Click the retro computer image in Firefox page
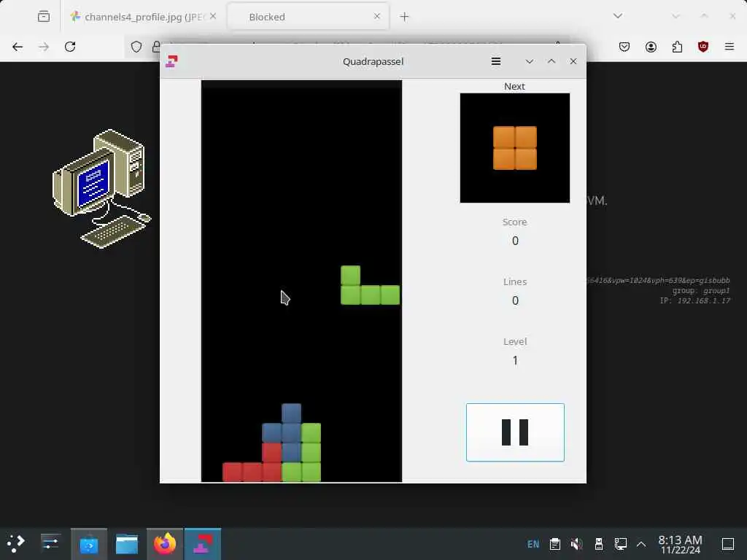This screenshot has height=560, width=747. [x=102, y=189]
